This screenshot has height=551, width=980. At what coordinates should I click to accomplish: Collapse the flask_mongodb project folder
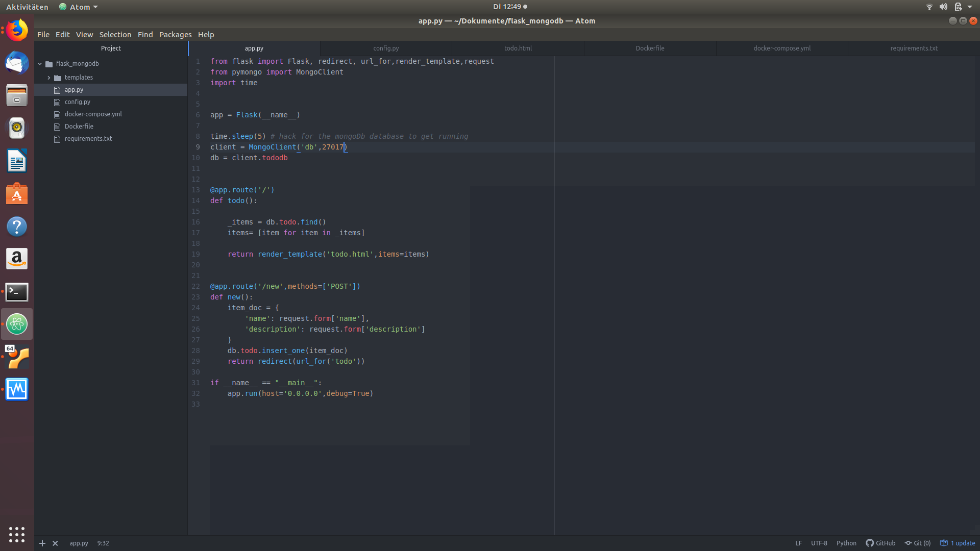click(x=40, y=64)
